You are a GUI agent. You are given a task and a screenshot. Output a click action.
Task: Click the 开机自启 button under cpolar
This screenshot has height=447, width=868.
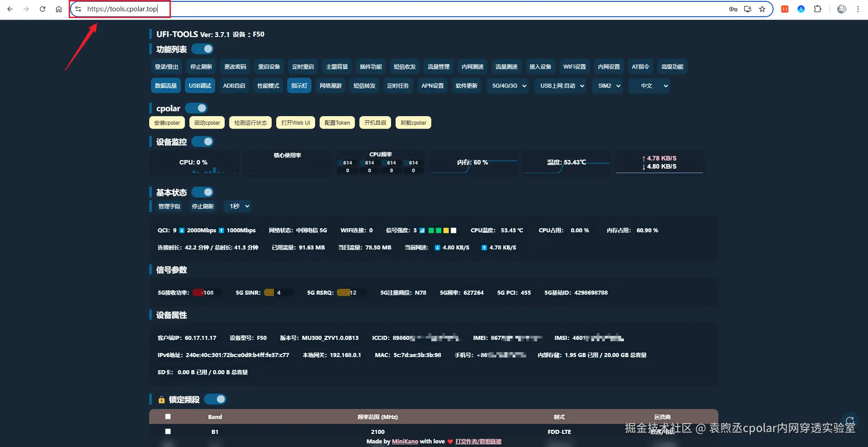[x=375, y=123]
